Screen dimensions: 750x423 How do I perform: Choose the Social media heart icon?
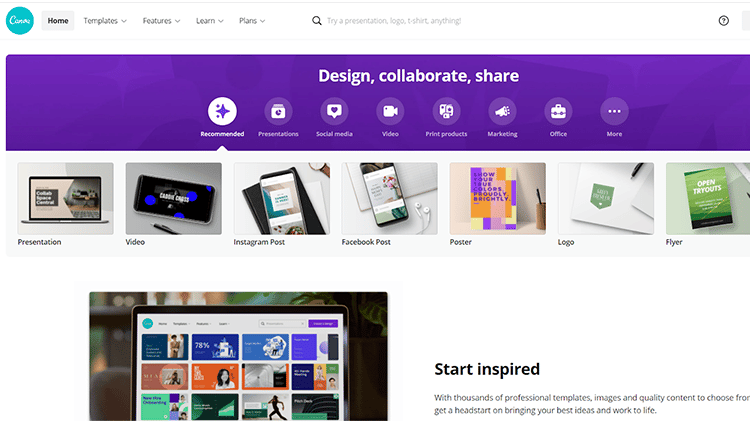click(x=334, y=111)
